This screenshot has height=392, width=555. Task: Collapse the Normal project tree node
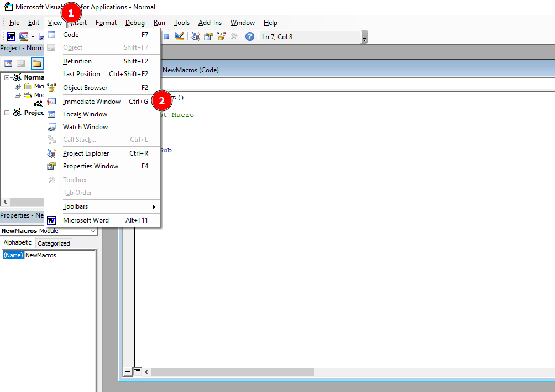7,78
